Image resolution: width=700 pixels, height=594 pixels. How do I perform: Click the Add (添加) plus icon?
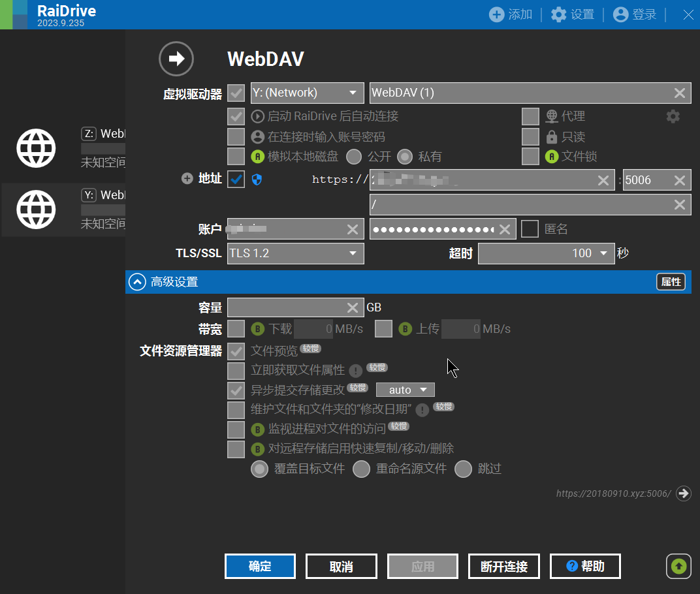(496, 14)
